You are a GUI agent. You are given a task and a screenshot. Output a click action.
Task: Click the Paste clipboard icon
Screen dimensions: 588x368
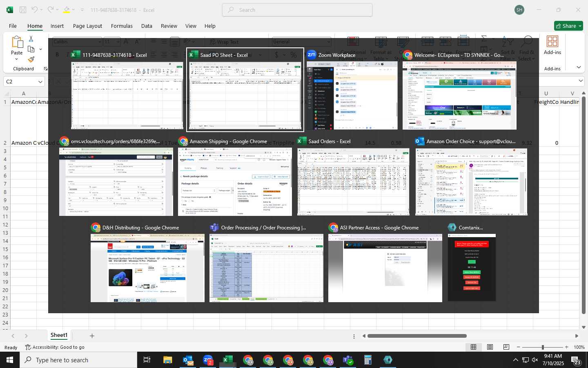17,42
